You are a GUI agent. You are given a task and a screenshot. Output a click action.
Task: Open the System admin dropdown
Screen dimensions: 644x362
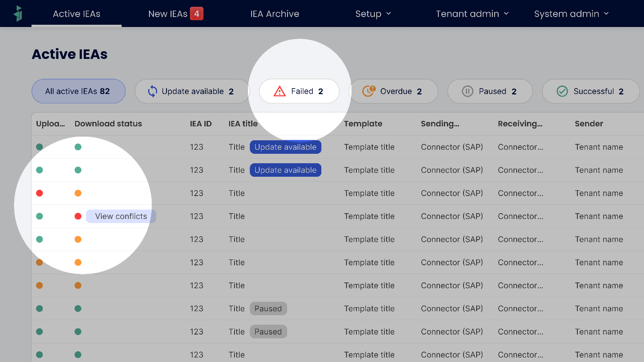tap(571, 14)
